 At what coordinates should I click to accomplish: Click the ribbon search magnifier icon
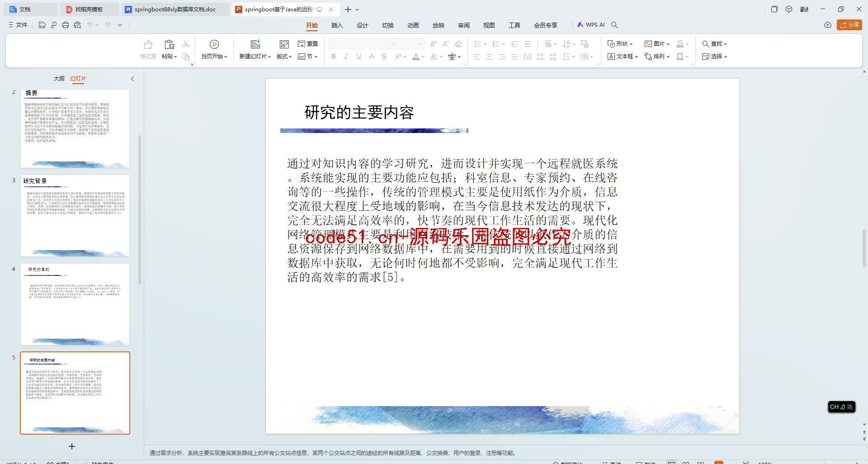coord(614,25)
